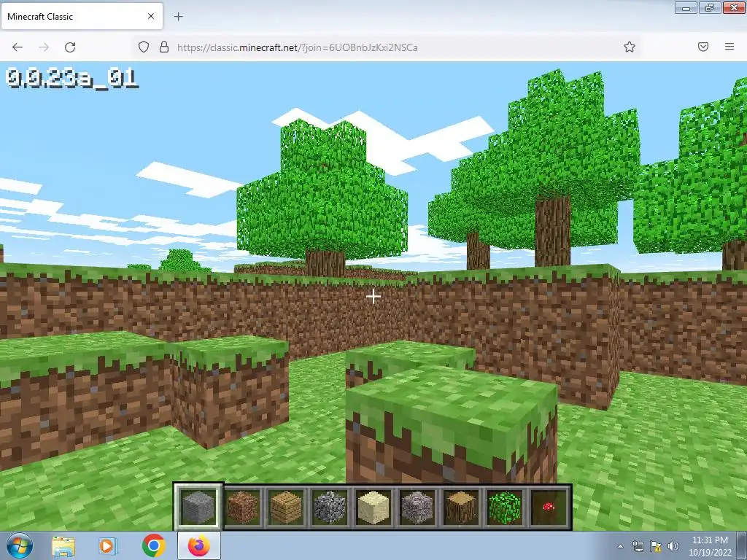The height and width of the screenshot is (560, 747).
Task: Select the cobblestone block in hotbar
Action: coord(330,507)
